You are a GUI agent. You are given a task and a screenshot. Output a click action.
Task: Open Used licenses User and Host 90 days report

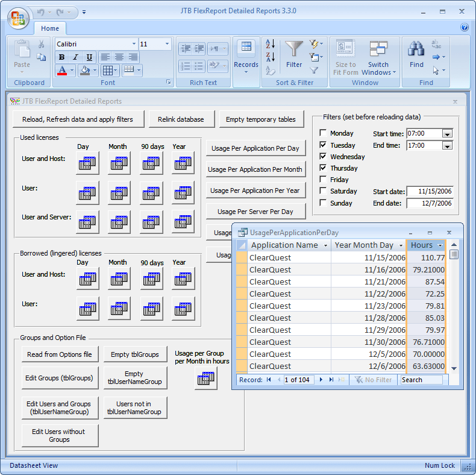pyautogui.click(x=151, y=163)
